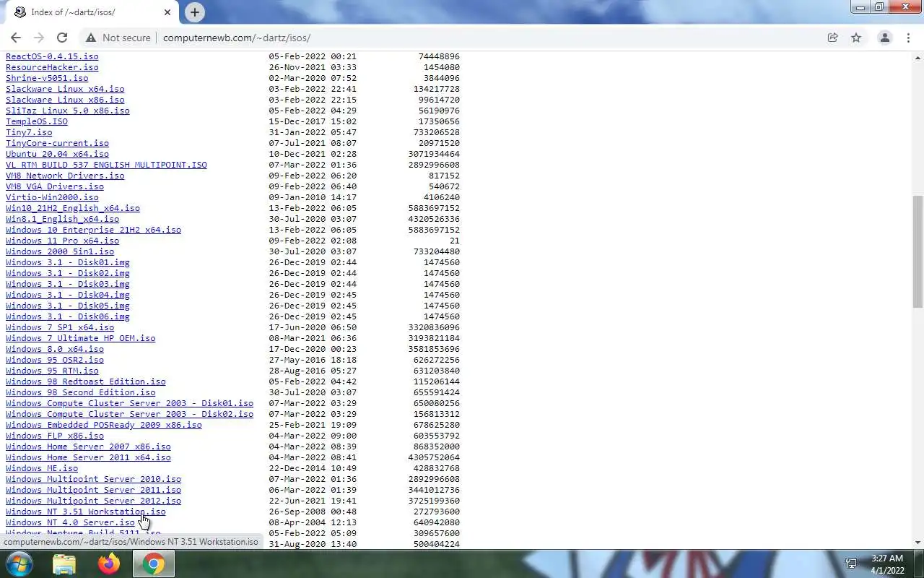Open the ResourceHacker.iso link
The image size is (924, 578).
(x=52, y=67)
